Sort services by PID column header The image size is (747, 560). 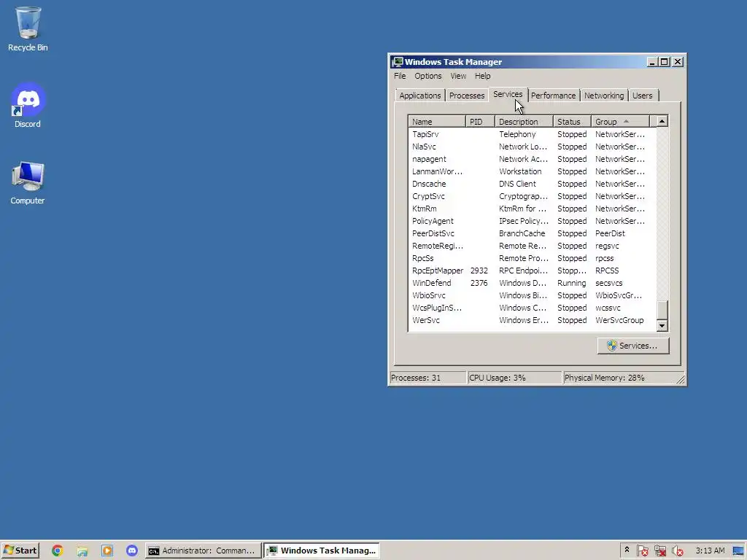coord(480,122)
